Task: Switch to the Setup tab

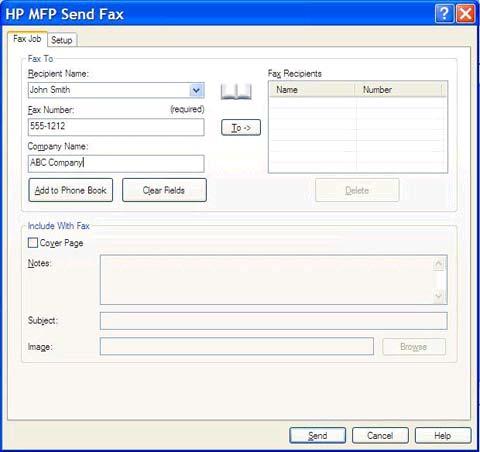Action: [x=62, y=40]
